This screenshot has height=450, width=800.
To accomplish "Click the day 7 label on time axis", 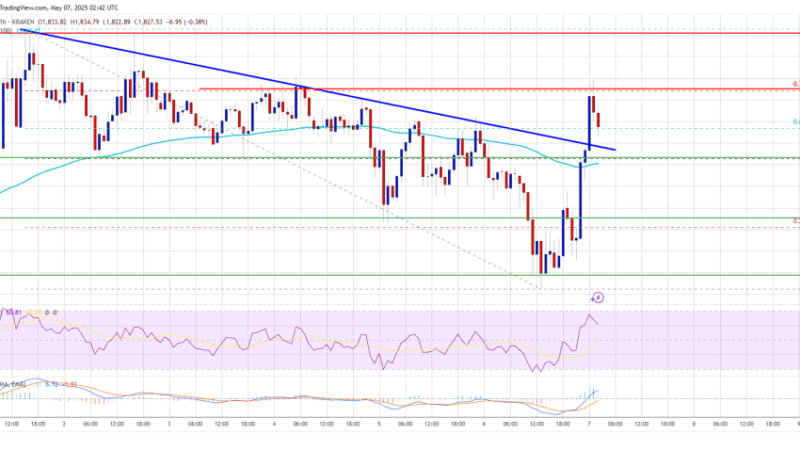I will coord(589,424).
